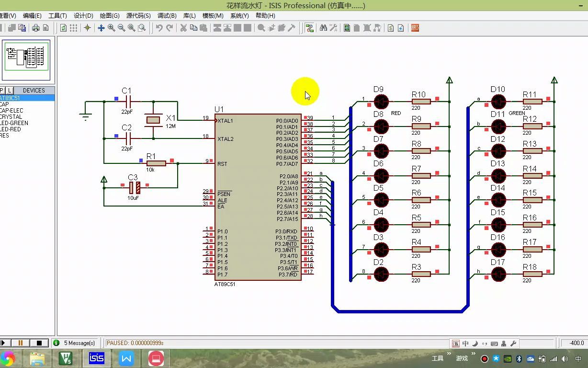588x368 pixels.
Task: Open the 设计(D) menu
Action: (83, 16)
